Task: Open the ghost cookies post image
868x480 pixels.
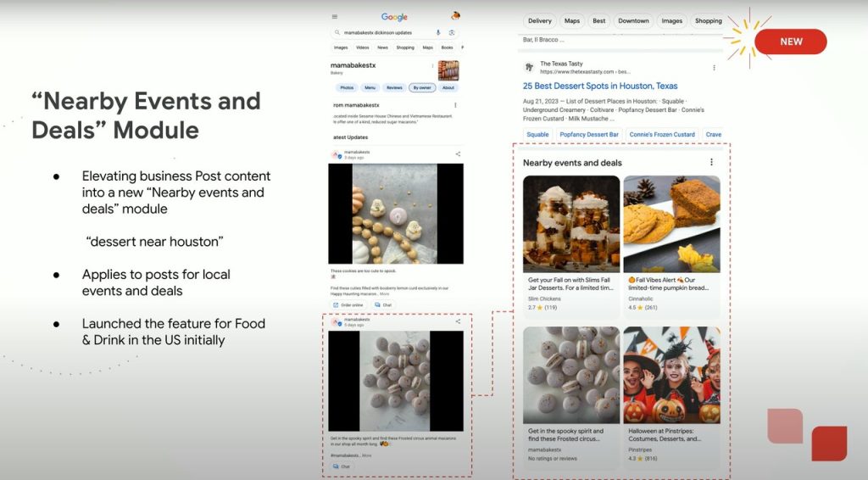Action: (396, 214)
